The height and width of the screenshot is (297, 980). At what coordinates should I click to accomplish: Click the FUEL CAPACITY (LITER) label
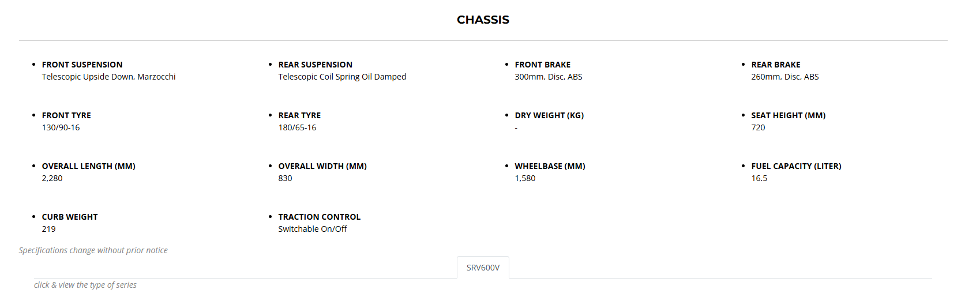pos(796,166)
